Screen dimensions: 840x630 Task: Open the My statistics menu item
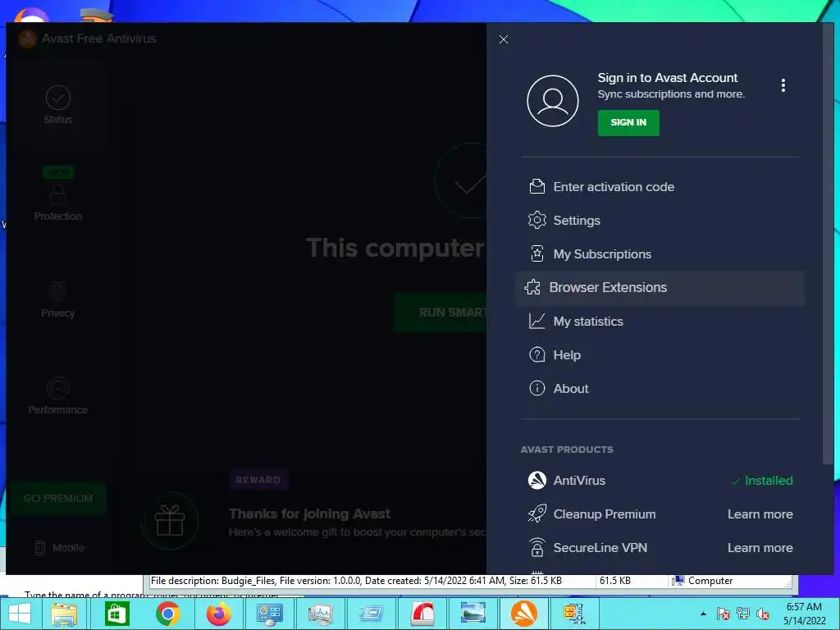660,322
